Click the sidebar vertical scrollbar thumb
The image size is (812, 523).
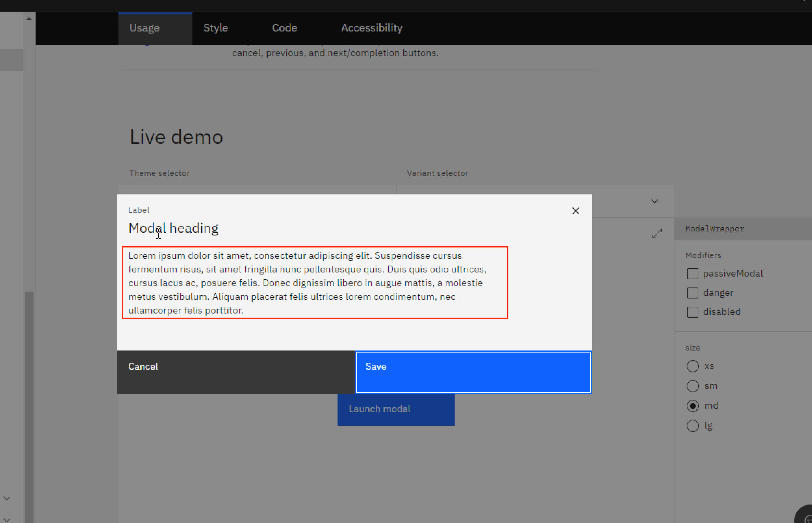coord(29,407)
